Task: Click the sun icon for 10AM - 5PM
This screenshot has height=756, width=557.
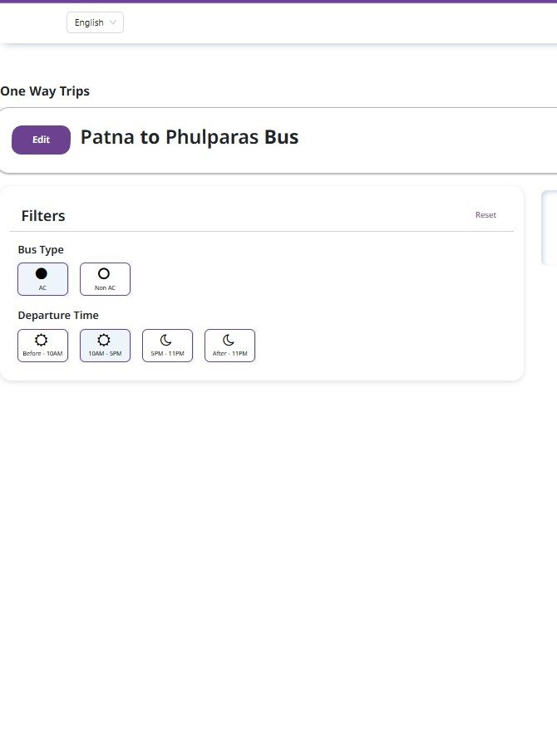Action: tap(104, 340)
